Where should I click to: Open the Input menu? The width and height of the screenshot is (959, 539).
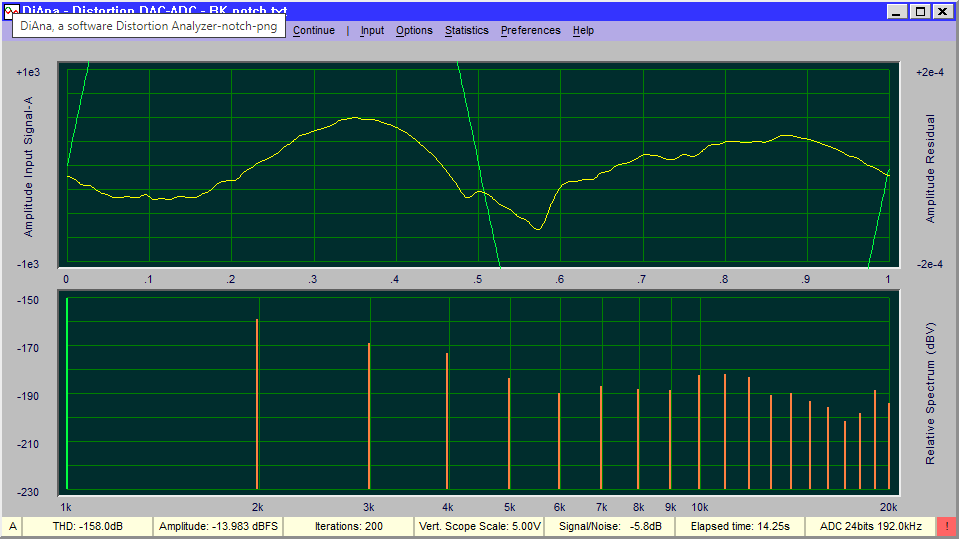pyautogui.click(x=372, y=31)
